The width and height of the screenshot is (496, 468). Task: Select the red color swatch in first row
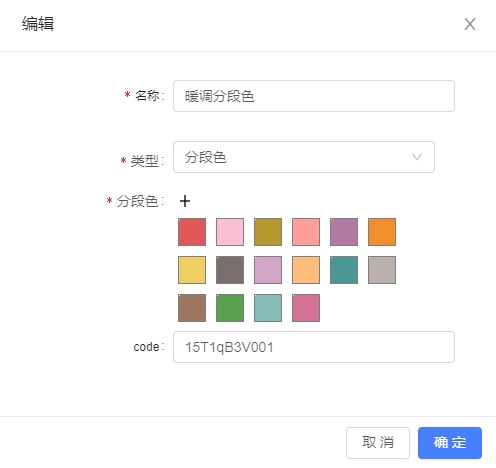192,232
